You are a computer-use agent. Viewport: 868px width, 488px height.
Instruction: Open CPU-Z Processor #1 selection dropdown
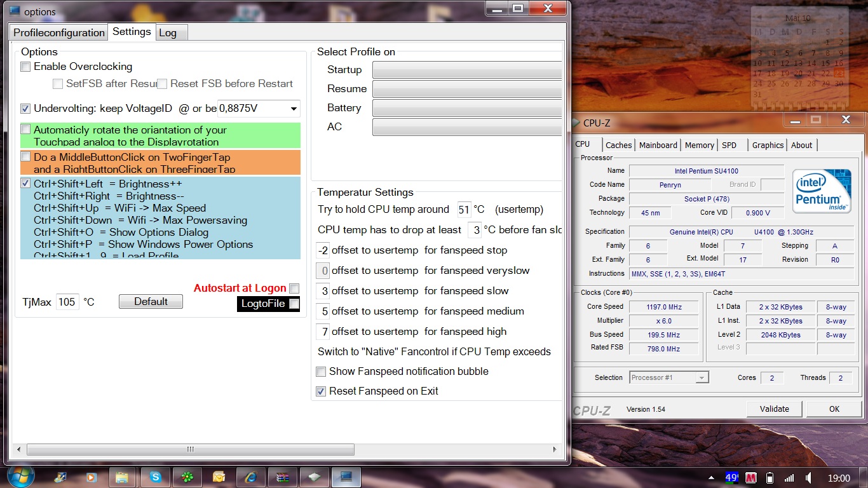(668, 377)
